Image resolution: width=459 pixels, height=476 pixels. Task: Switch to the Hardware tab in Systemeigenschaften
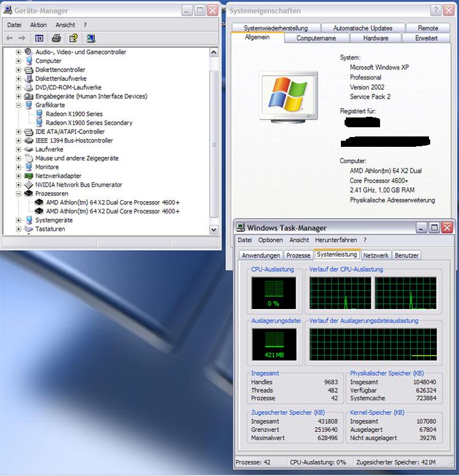point(376,39)
